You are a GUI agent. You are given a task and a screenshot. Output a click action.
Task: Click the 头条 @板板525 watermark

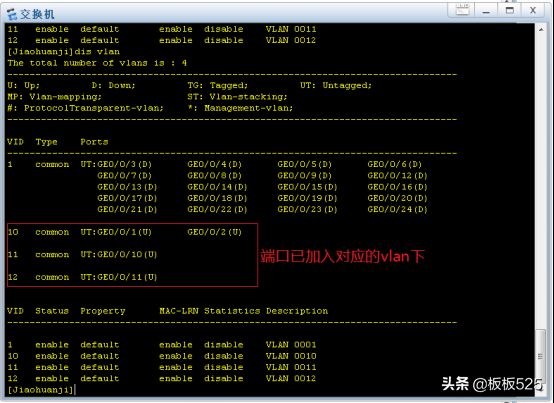click(x=491, y=384)
